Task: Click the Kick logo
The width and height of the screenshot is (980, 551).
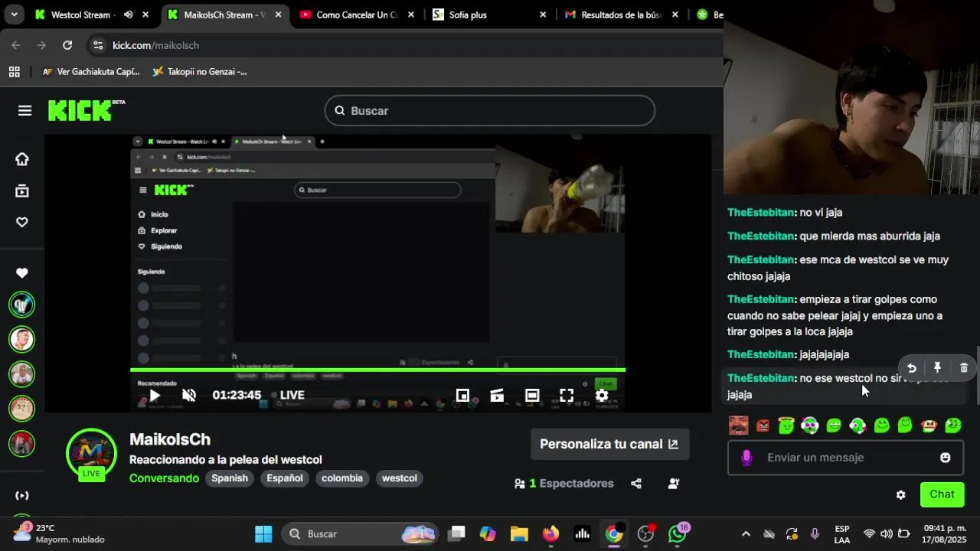Action: tap(86, 110)
